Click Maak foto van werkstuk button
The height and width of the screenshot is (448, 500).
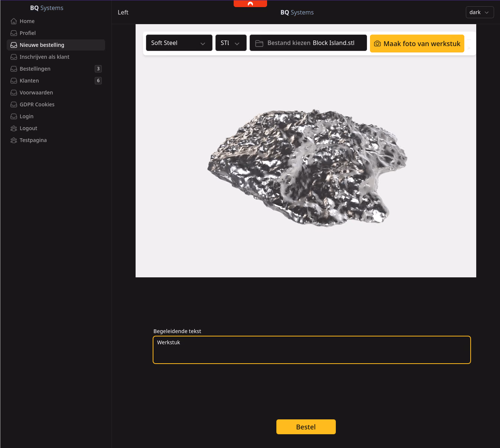tap(417, 43)
